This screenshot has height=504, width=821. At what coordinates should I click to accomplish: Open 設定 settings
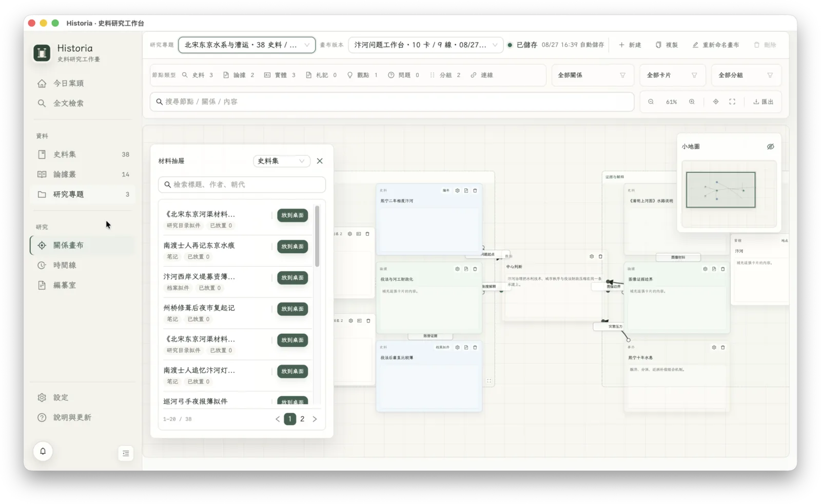(x=82, y=397)
